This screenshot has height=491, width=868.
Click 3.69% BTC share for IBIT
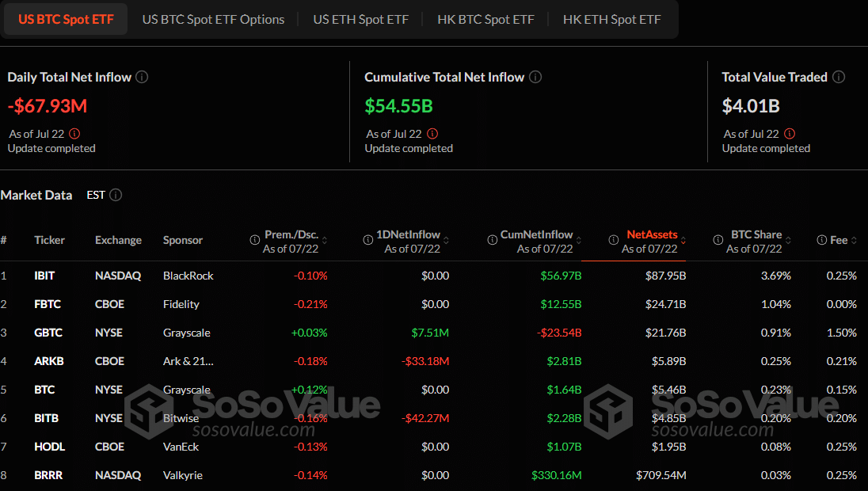(776, 276)
